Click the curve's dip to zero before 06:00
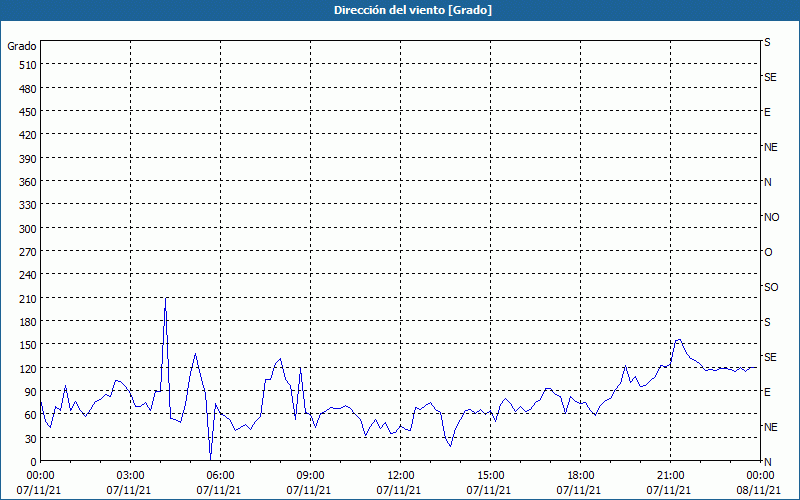 coord(210,459)
